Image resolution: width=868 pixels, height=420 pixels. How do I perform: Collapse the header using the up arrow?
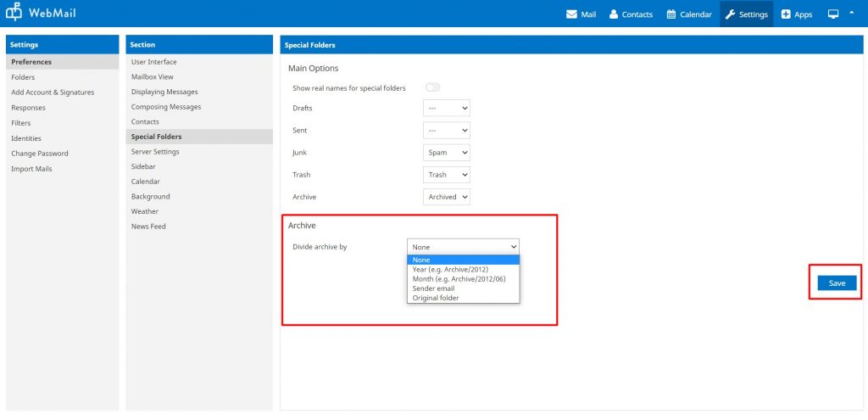tap(851, 13)
